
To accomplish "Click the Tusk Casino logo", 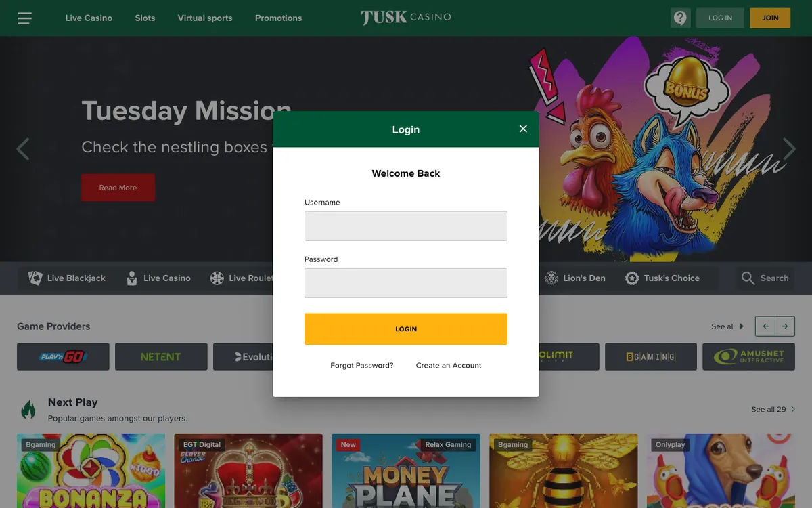I will coord(406,18).
